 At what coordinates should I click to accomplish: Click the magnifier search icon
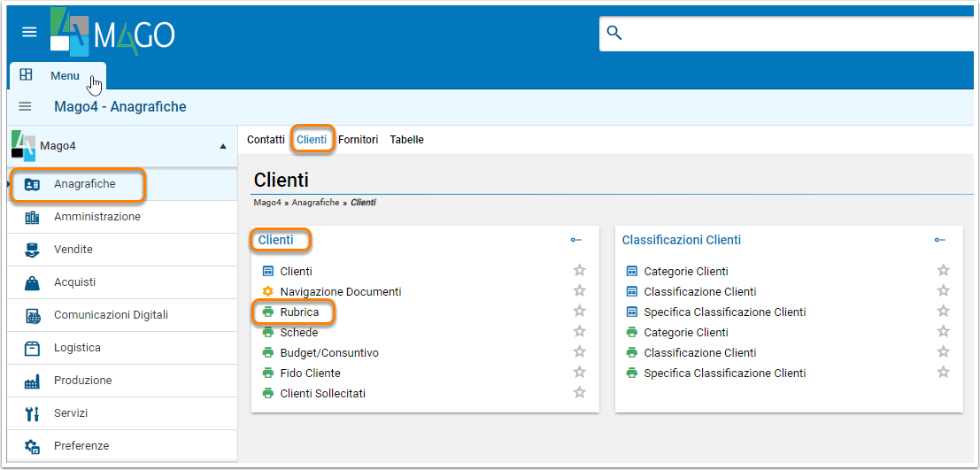tap(615, 33)
